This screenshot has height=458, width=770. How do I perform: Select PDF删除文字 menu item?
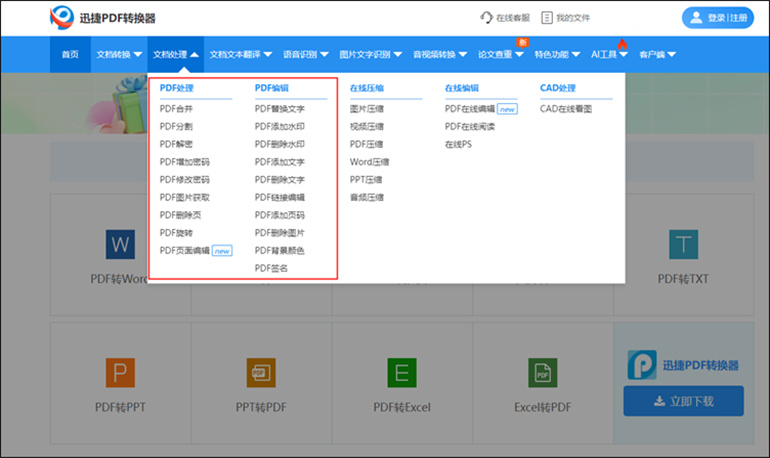[279, 180]
